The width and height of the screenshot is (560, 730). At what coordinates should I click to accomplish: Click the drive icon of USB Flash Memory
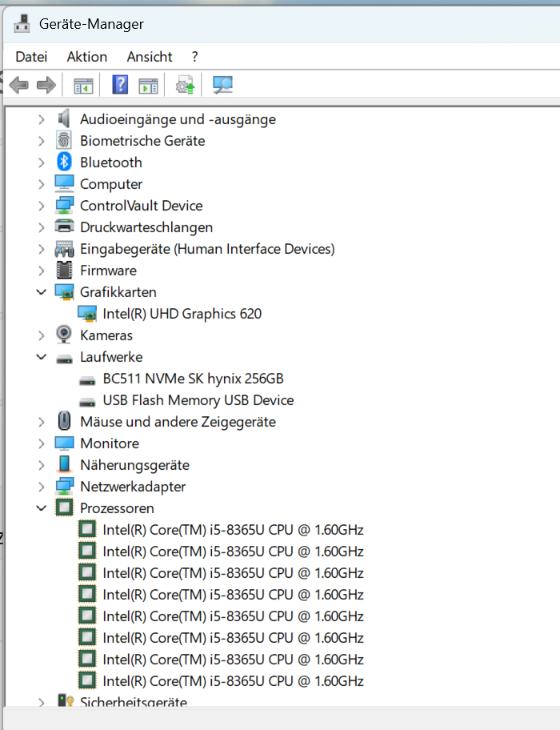(87, 403)
